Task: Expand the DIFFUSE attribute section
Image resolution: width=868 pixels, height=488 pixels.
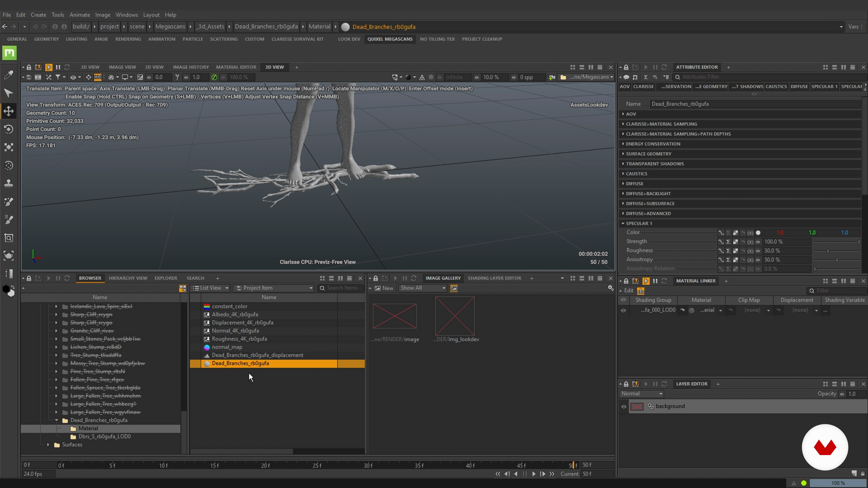Action: coord(623,183)
